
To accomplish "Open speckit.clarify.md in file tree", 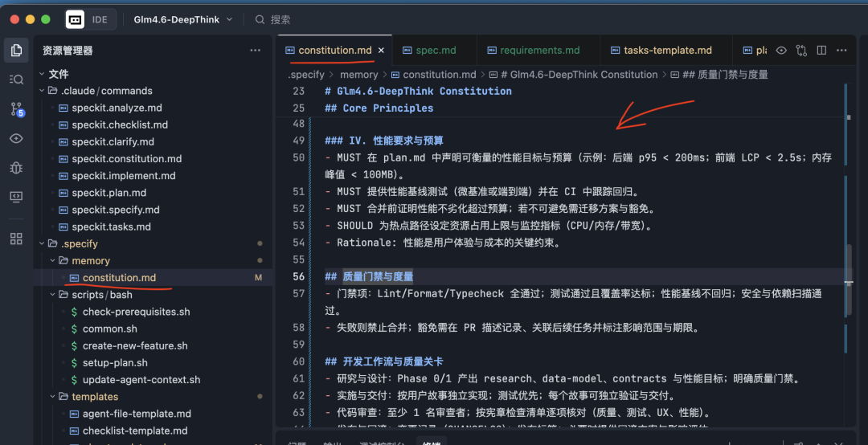I will 113,141.
